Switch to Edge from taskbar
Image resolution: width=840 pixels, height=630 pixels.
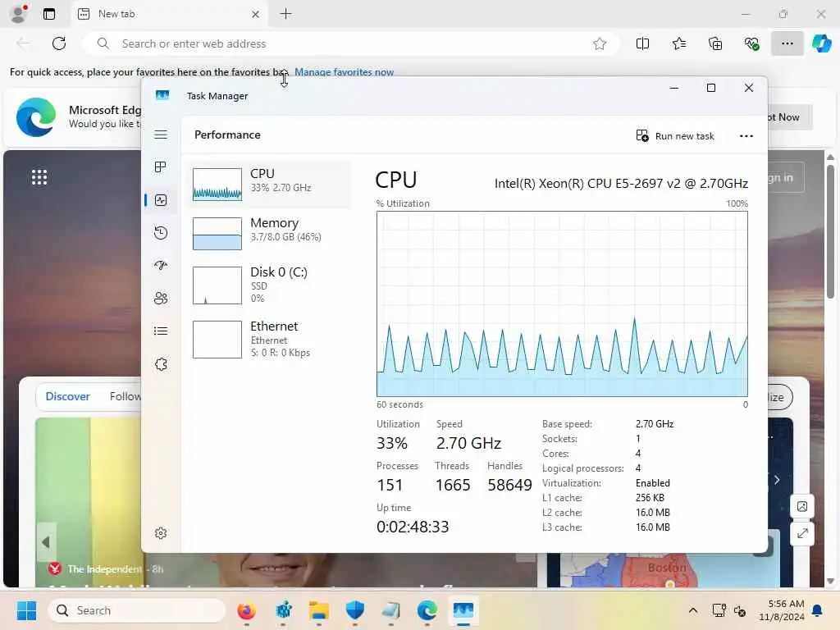[427, 610]
